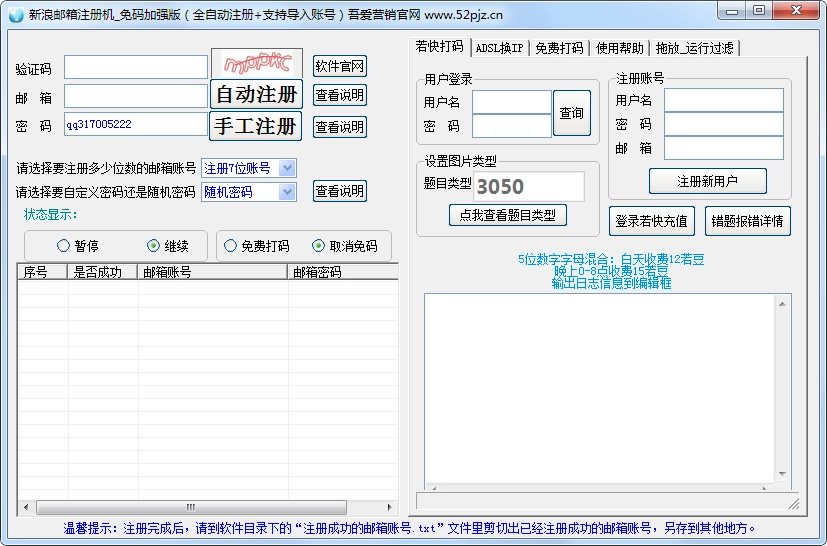This screenshot has height=546, width=827.
Task: Click 查看说明 next to 密码 field
Action: [340, 127]
